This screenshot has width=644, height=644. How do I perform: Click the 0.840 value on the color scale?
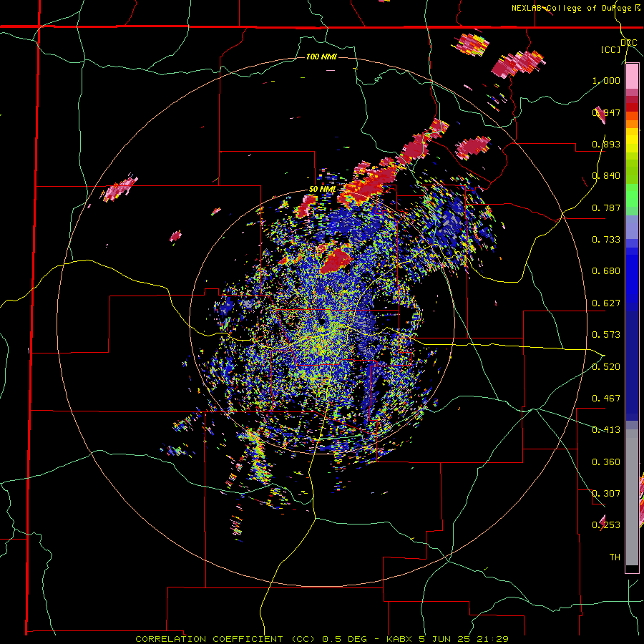(x=606, y=176)
